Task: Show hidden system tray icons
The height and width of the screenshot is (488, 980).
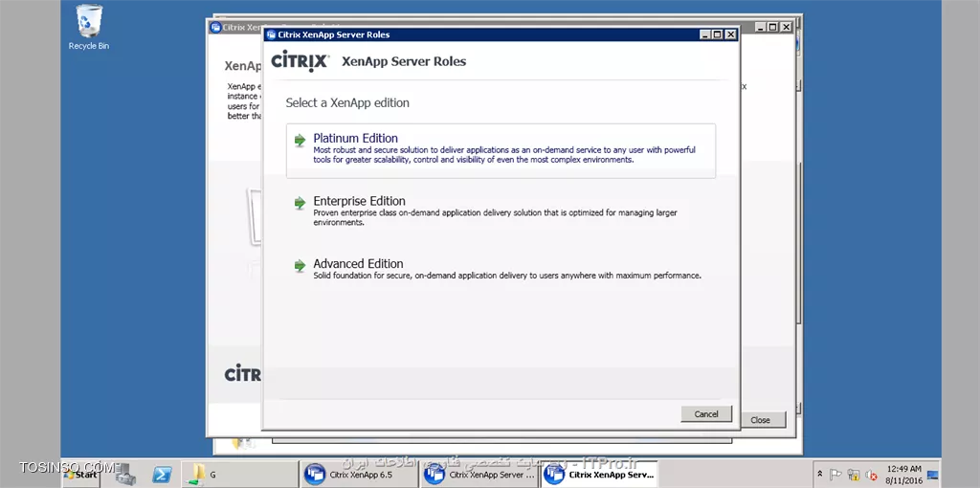Action: [x=819, y=475]
